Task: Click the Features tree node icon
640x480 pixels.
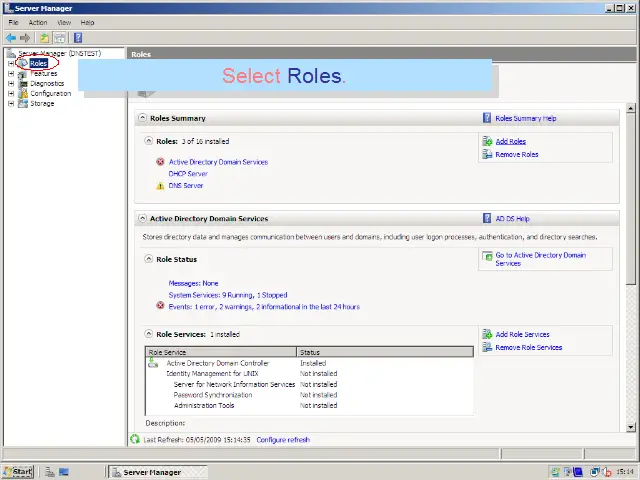Action: (x=23, y=74)
